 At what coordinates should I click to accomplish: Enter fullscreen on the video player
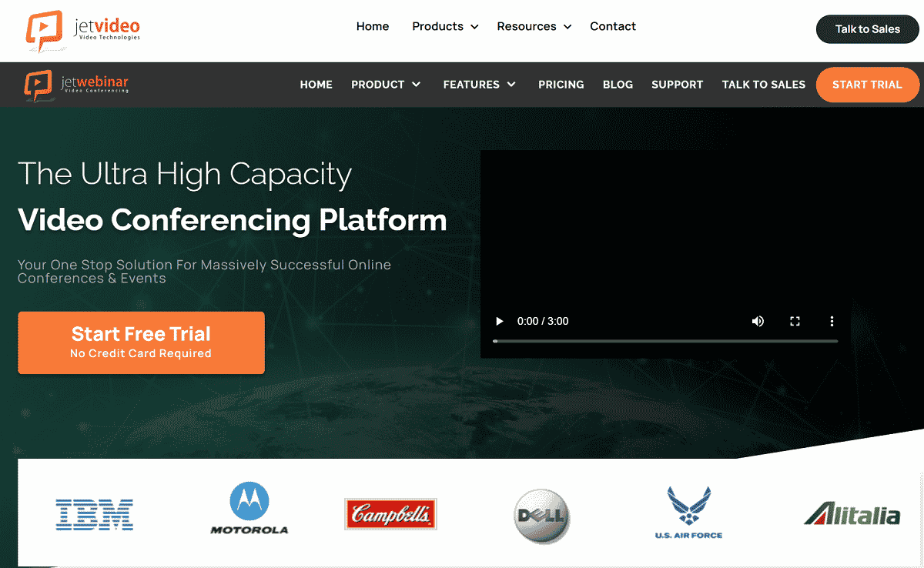click(x=795, y=321)
